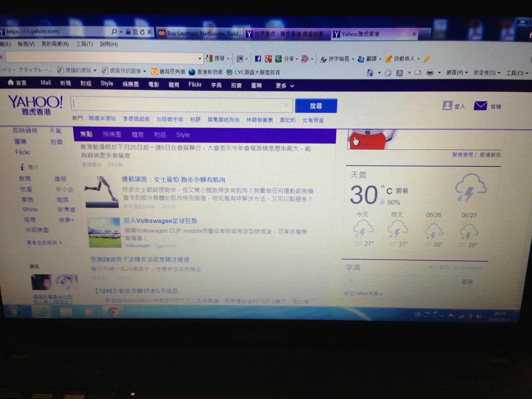
Task: Open the 工具(T) menu
Action: [84, 44]
